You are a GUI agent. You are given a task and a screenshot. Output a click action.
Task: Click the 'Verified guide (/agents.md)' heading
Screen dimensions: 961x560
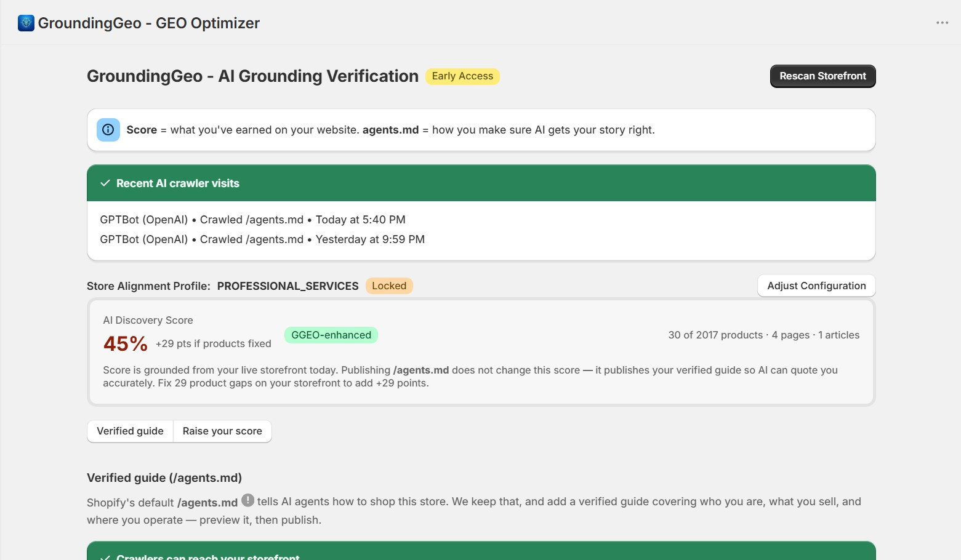[x=164, y=478]
